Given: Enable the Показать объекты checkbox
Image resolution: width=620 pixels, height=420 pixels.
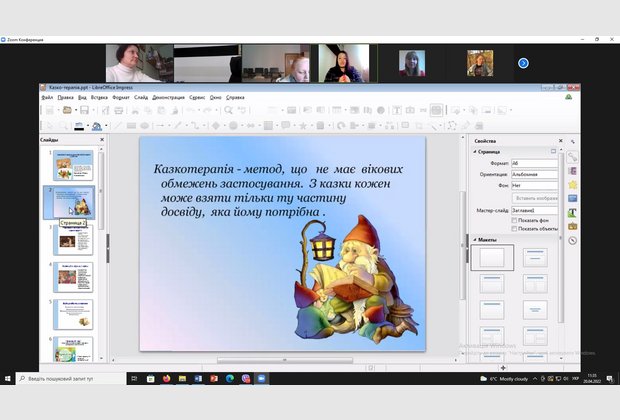Looking at the screenshot, I should [x=514, y=228].
